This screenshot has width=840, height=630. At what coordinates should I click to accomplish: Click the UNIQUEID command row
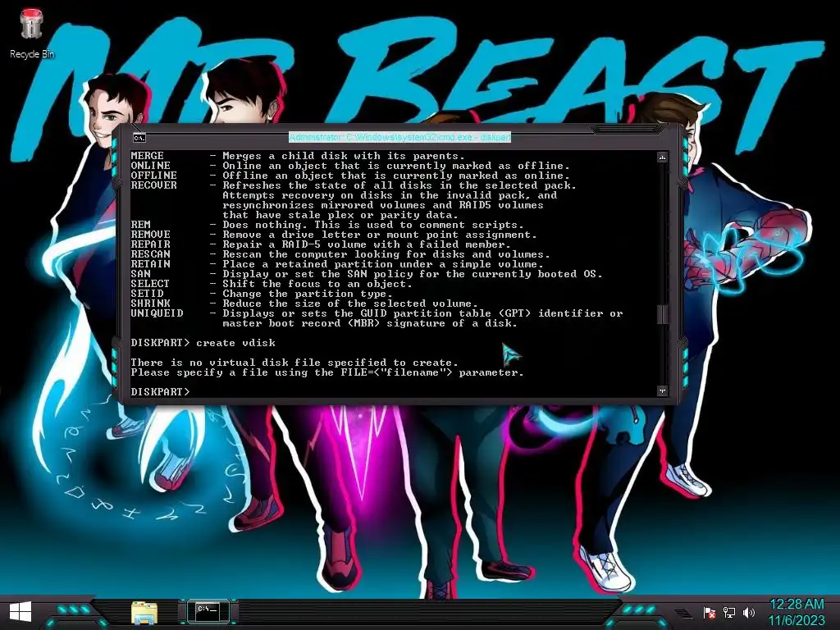point(377,313)
